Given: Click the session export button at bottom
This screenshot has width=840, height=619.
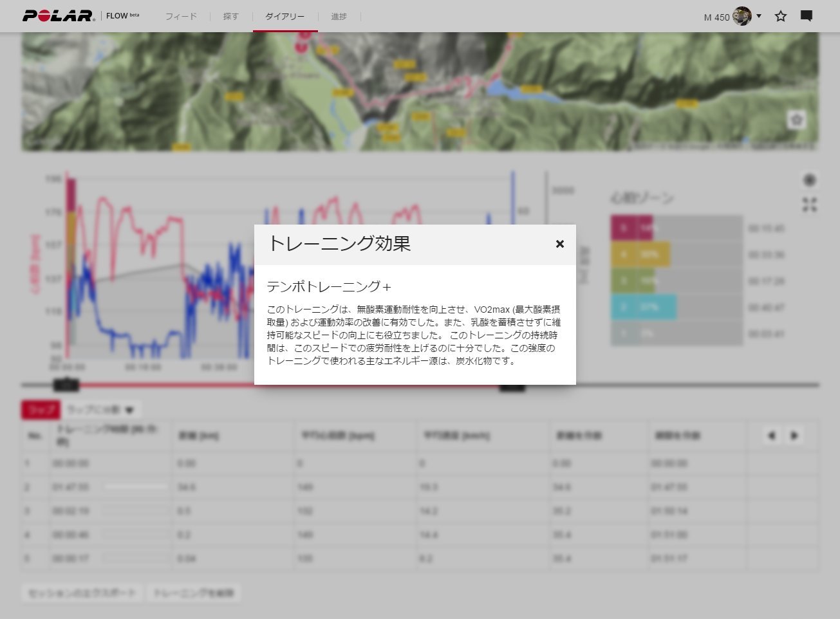Looking at the screenshot, I should pyautogui.click(x=82, y=593).
